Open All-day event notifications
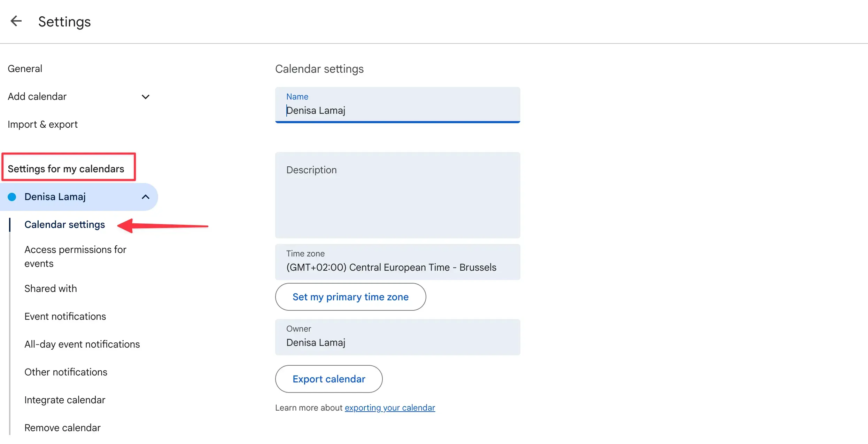This screenshot has height=444, width=868. 82,344
